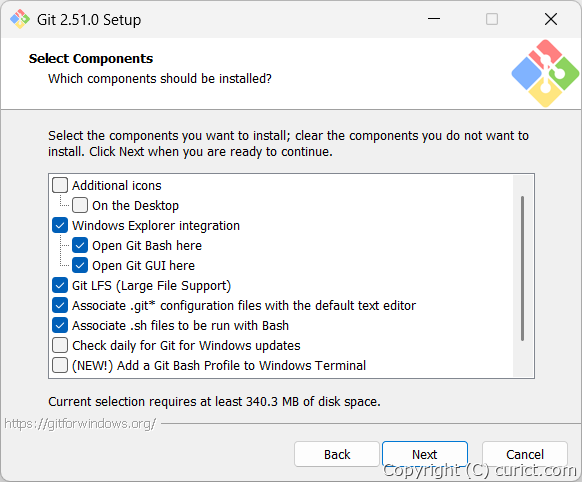Click the large Git logo in header
The height and width of the screenshot is (482, 582).
(x=545, y=73)
